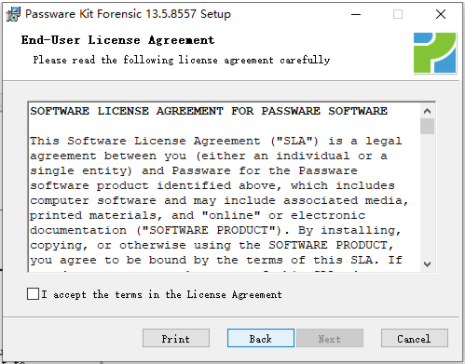Click inside the license agreement text box

[224, 188]
